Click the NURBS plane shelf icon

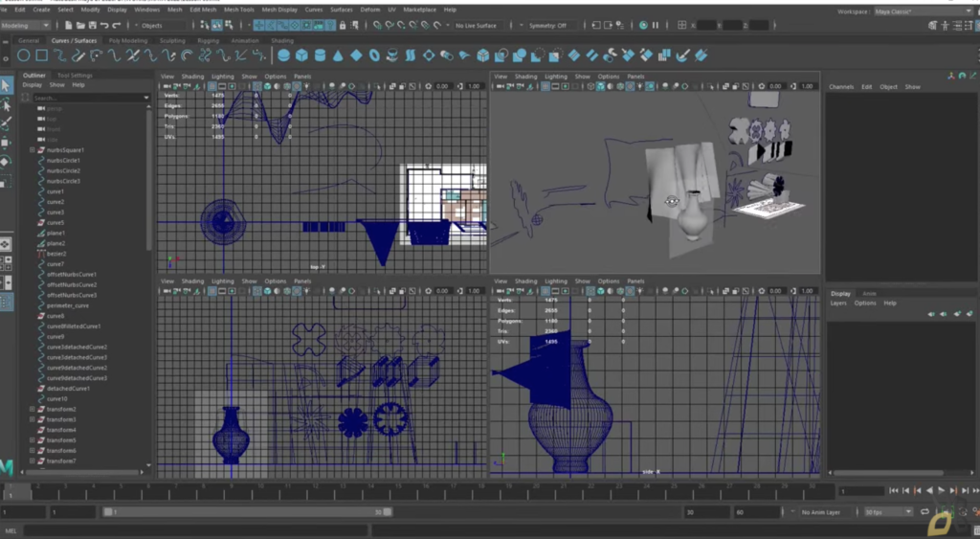click(356, 56)
